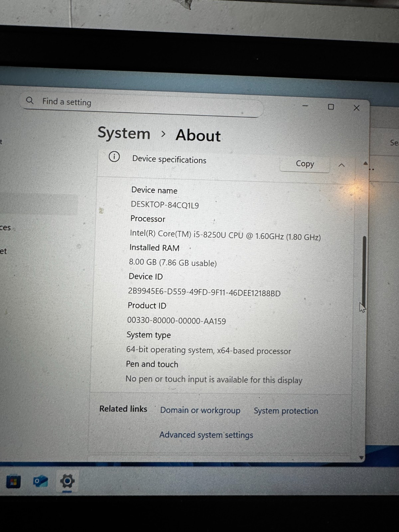
Task: Open Domain or workgroup link
Action: click(x=200, y=410)
